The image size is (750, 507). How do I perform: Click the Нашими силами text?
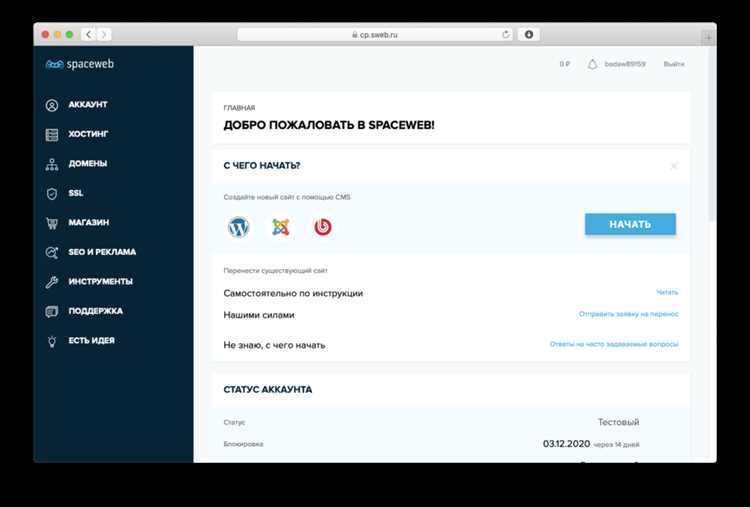coord(259,315)
